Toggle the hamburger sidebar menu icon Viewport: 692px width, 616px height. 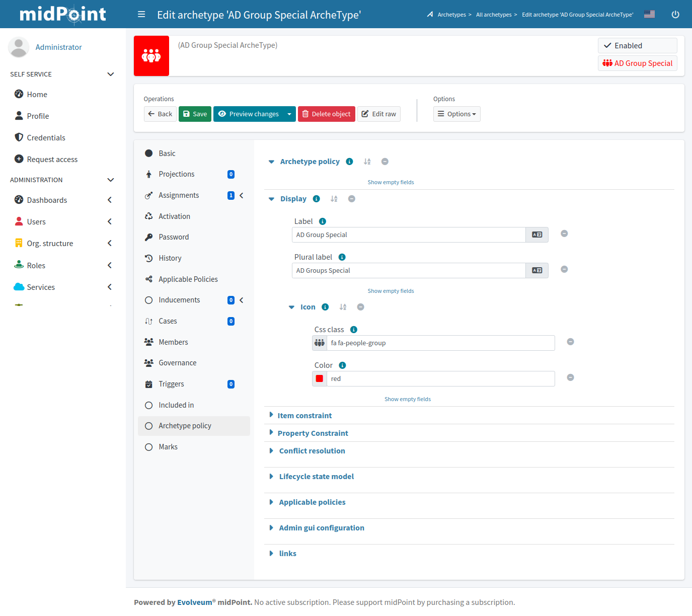pyautogui.click(x=141, y=15)
